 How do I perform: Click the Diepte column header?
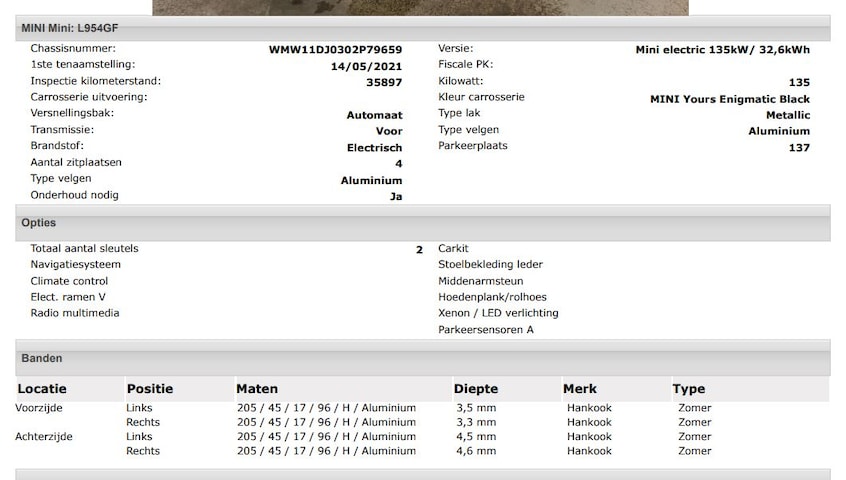click(x=476, y=389)
